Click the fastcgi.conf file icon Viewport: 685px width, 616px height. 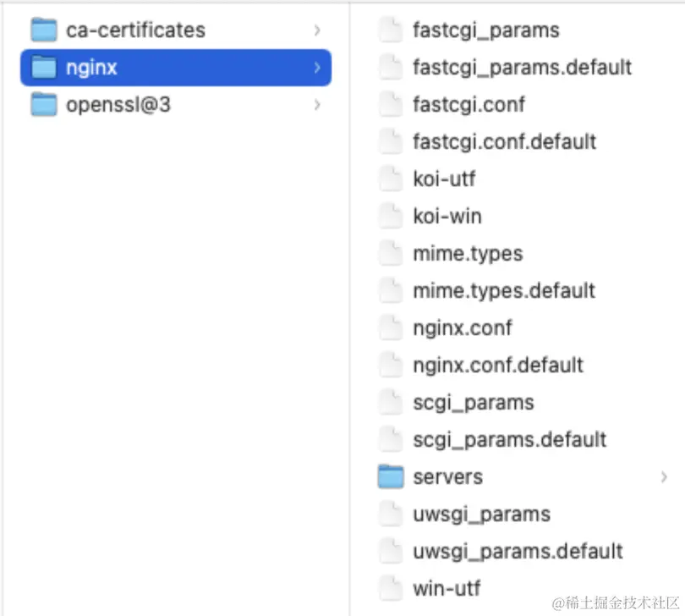click(391, 104)
